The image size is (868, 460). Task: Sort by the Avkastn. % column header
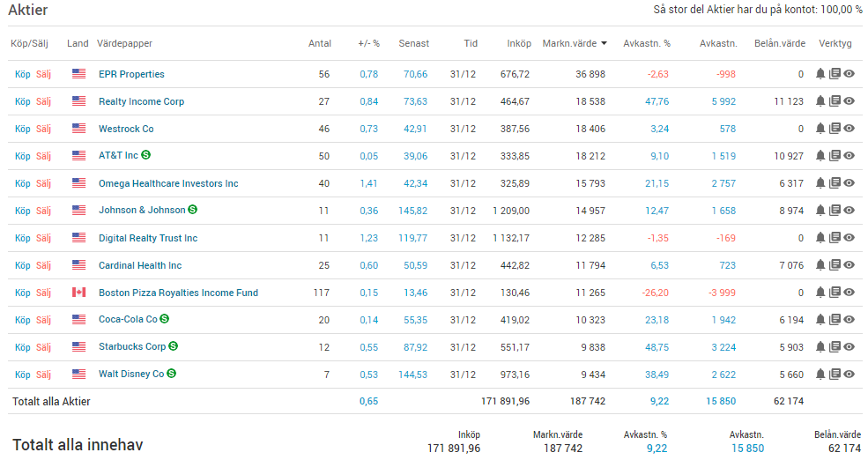647,43
